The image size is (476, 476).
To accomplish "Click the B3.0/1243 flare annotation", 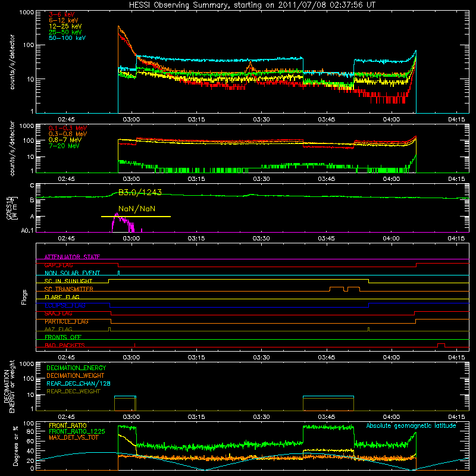I will [140, 192].
